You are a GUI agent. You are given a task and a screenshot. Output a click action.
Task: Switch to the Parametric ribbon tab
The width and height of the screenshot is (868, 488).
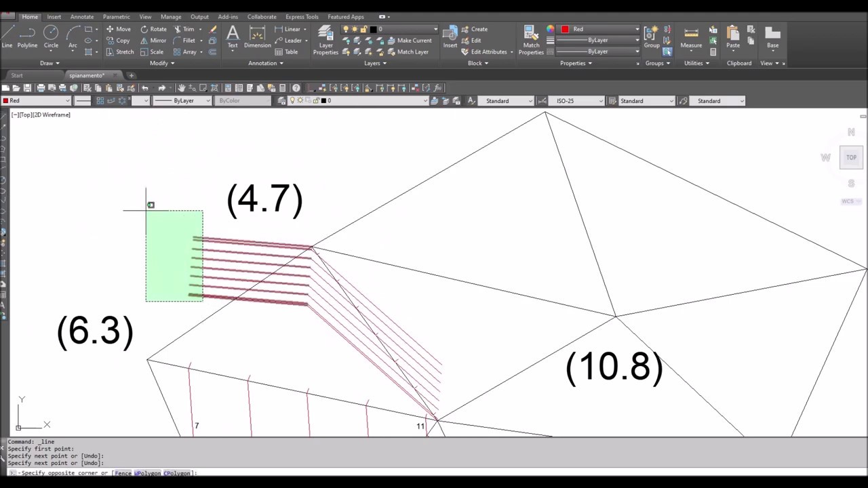coord(116,16)
